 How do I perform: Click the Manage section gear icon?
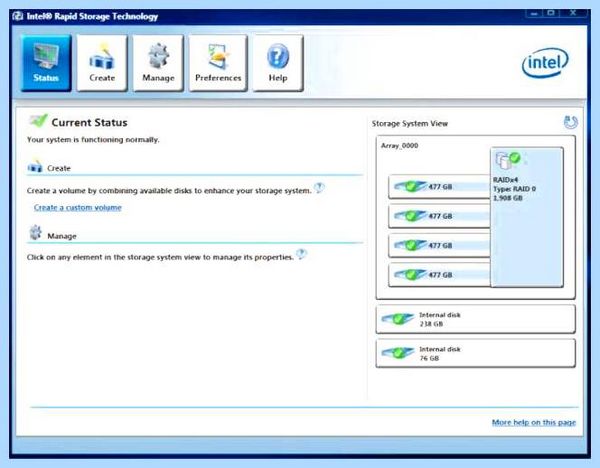[x=36, y=233]
